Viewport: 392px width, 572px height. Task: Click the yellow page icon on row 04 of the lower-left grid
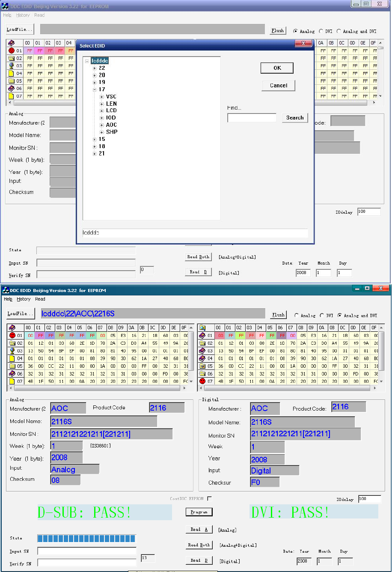tap(12, 358)
